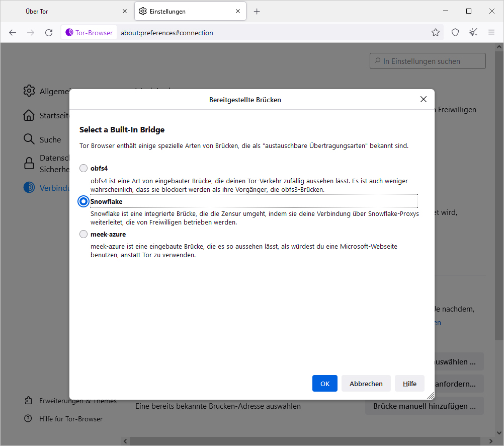This screenshot has height=446, width=504.
Task: Select the obfs4 bridge radio button
Action: [83, 168]
